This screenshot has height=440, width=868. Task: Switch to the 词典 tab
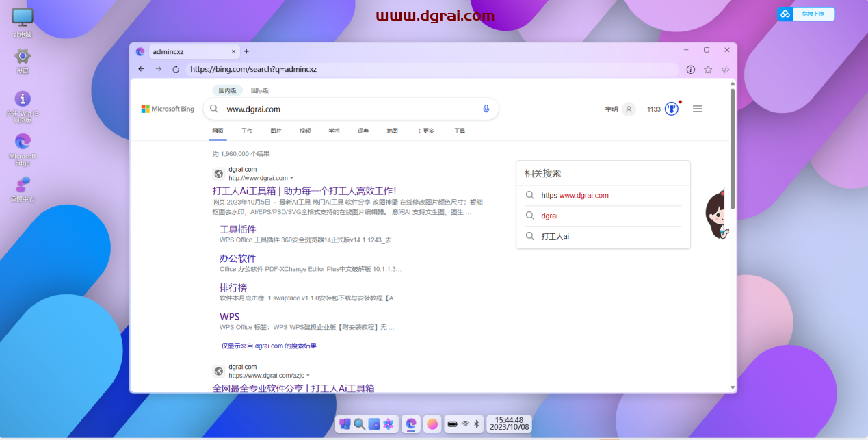point(363,131)
